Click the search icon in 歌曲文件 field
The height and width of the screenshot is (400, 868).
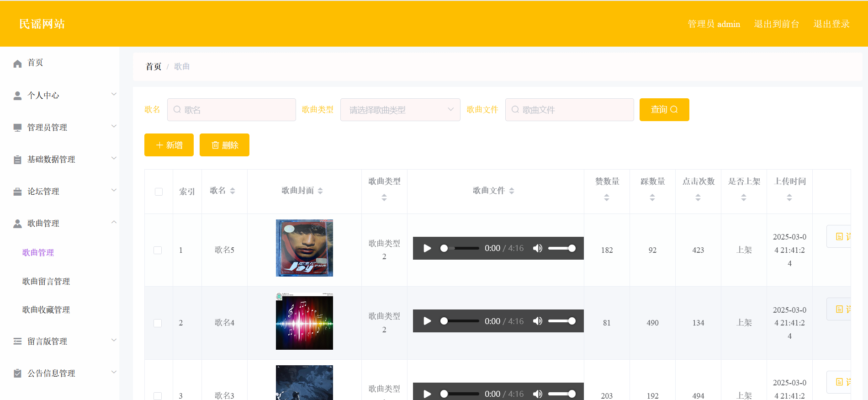coord(515,110)
